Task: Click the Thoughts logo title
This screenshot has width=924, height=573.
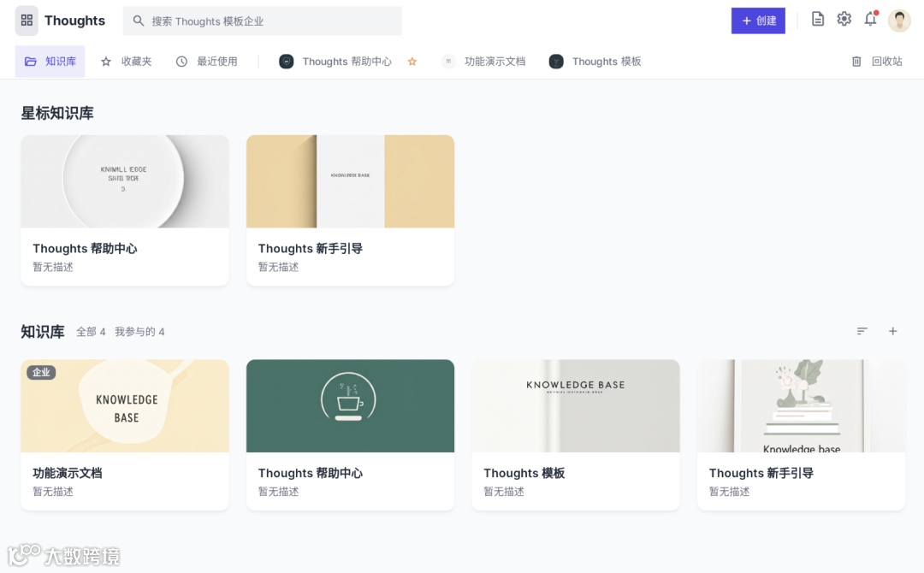Action: (74, 21)
